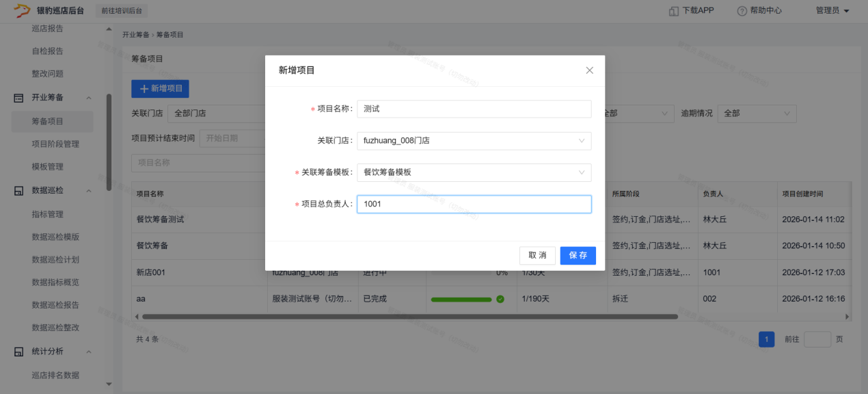Open the 关联门店 dropdown in dialog
Image resolution: width=868 pixels, height=394 pixels.
click(474, 141)
